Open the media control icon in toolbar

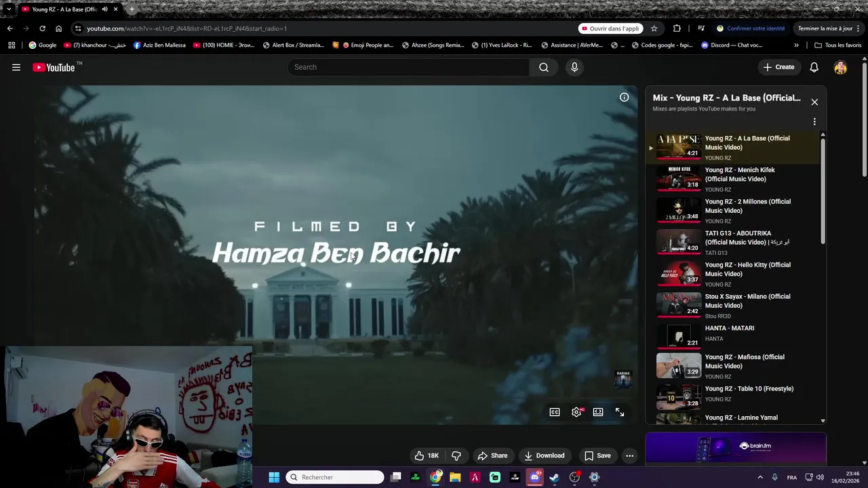point(701,28)
